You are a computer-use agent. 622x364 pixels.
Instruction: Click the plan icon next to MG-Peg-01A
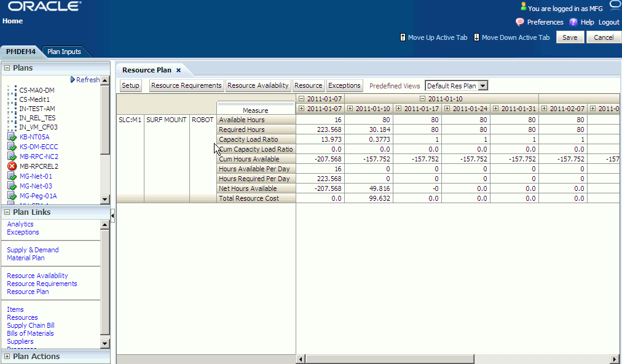tap(12, 196)
